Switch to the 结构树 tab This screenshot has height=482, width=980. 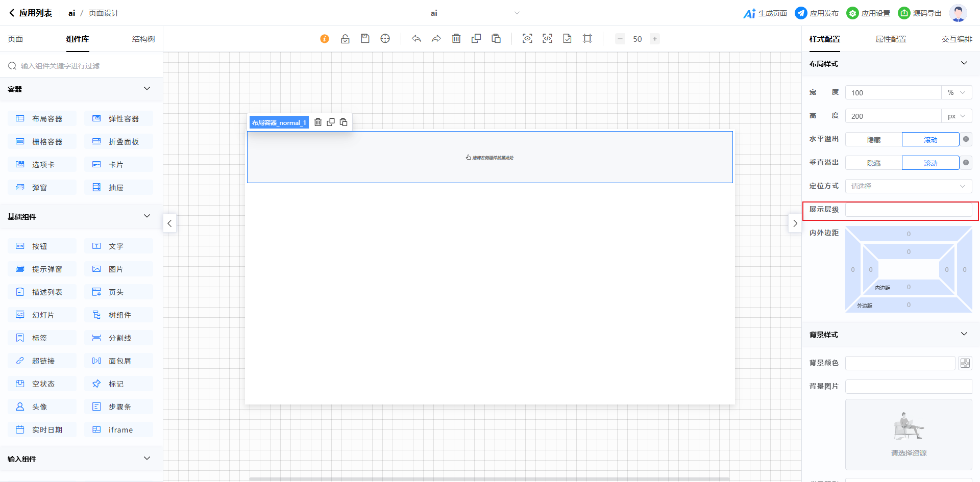tap(143, 39)
